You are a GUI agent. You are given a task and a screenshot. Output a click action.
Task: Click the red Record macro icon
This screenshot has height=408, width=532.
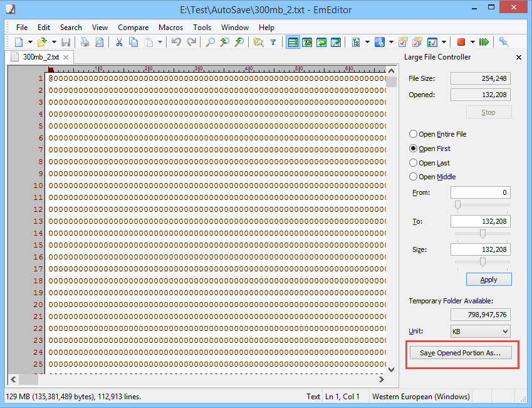[461, 42]
